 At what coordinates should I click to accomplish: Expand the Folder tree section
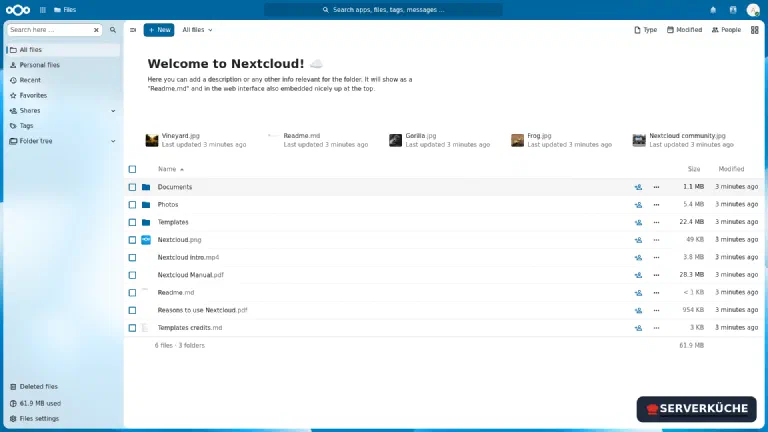[113, 141]
